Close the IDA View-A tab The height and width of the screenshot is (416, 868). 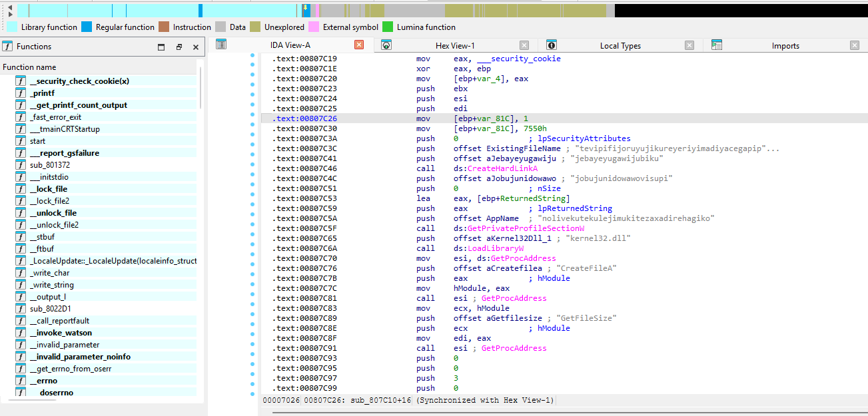(359, 45)
